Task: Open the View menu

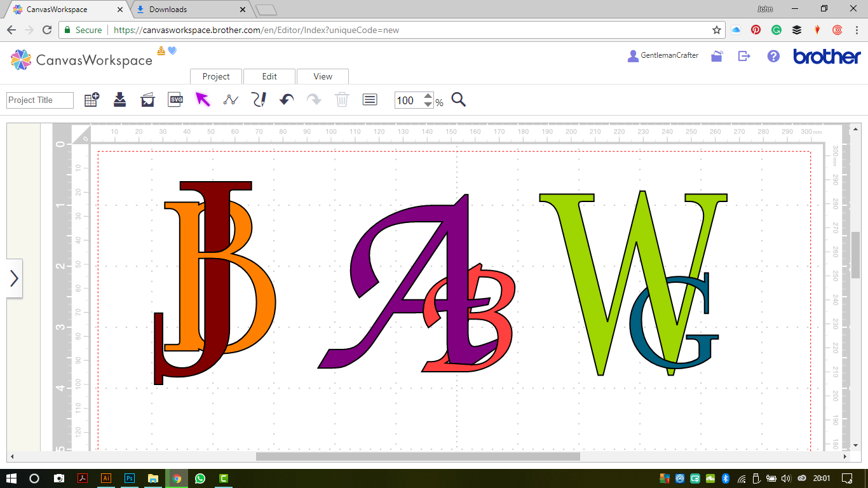Action: (x=322, y=76)
